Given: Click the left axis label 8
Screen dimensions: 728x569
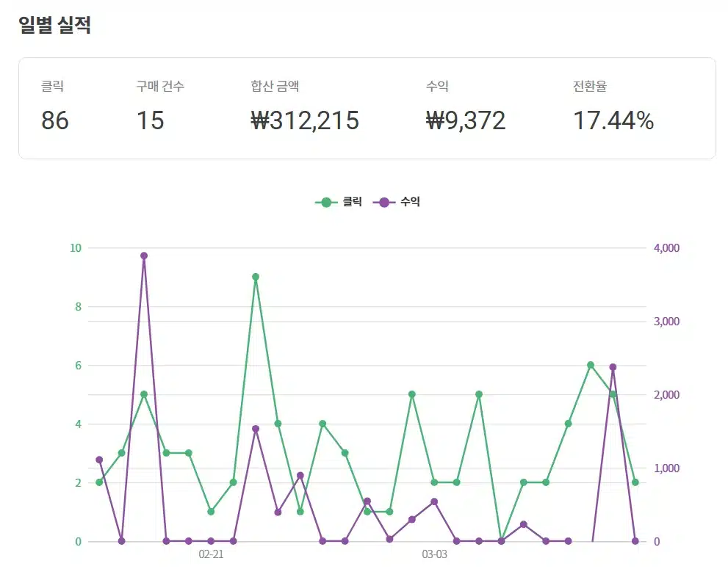Looking at the screenshot, I should point(78,307).
